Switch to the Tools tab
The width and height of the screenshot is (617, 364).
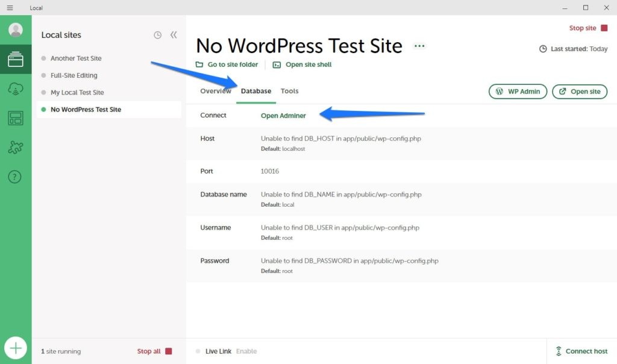[289, 91]
